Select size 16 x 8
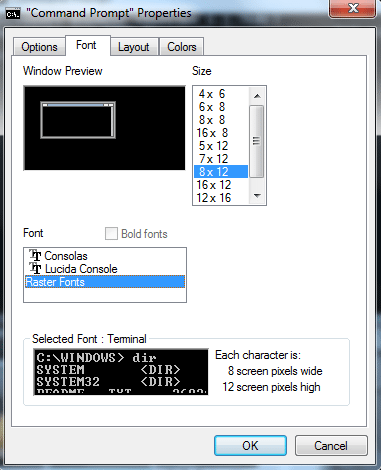The width and height of the screenshot is (381, 470). pos(221,133)
